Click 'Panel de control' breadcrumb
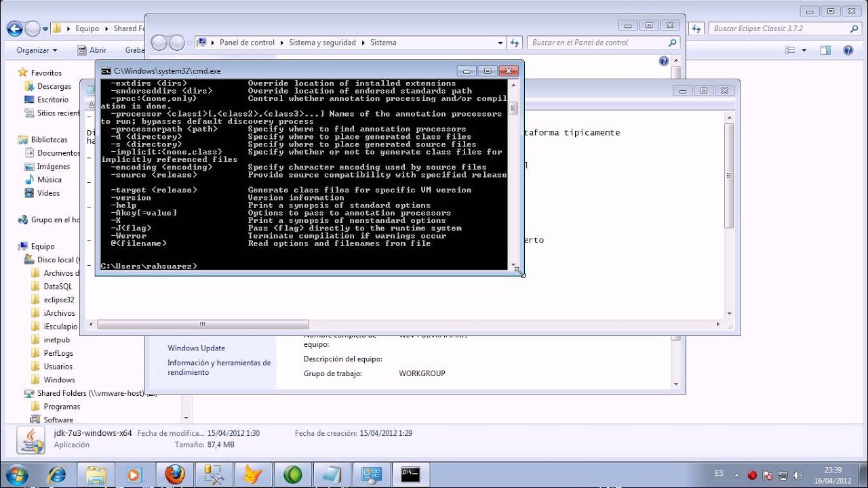This screenshot has height=488, width=868. [x=247, y=42]
